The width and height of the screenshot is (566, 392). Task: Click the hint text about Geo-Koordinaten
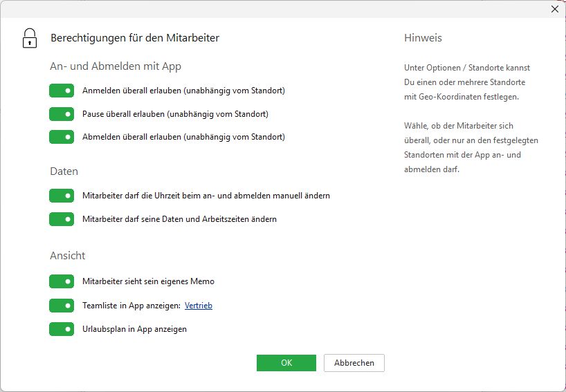[467, 82]
